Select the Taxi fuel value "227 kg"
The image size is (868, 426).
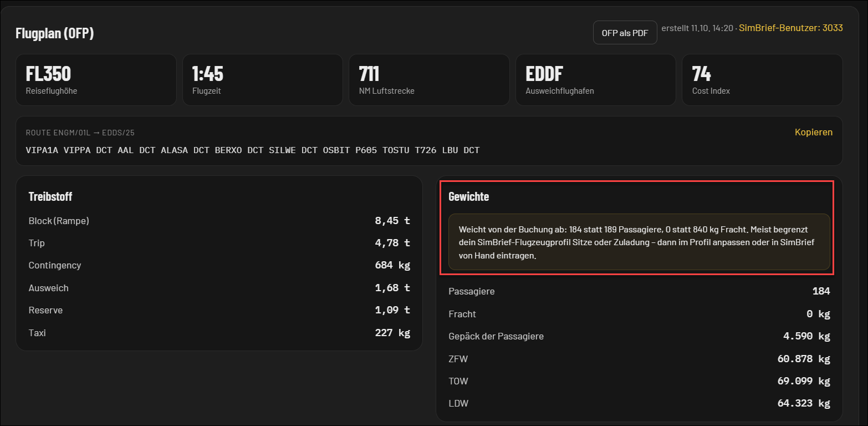point(392,333)
